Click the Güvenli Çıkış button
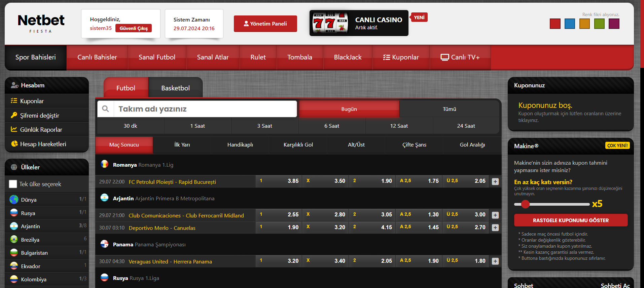 coord(134,28)
